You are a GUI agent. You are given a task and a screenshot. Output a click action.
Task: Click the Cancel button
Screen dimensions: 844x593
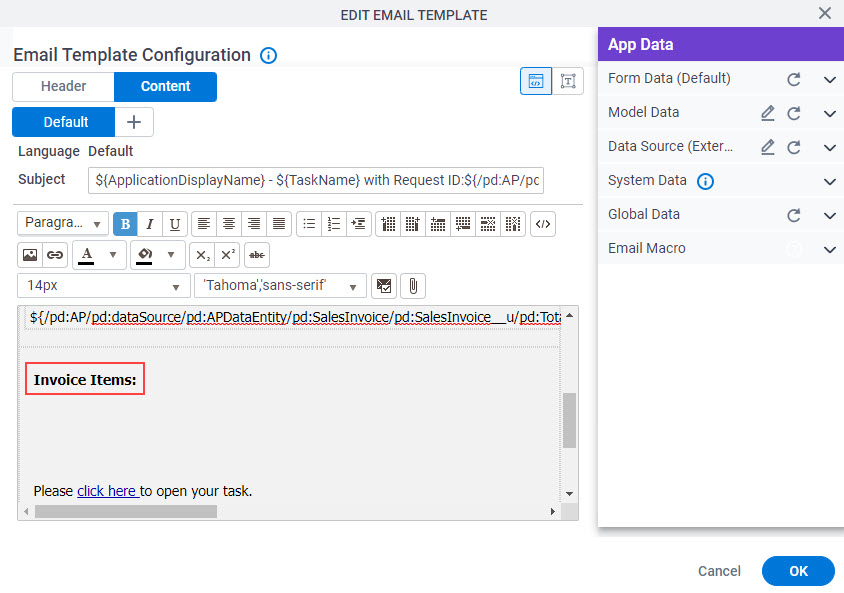point(719,571)
